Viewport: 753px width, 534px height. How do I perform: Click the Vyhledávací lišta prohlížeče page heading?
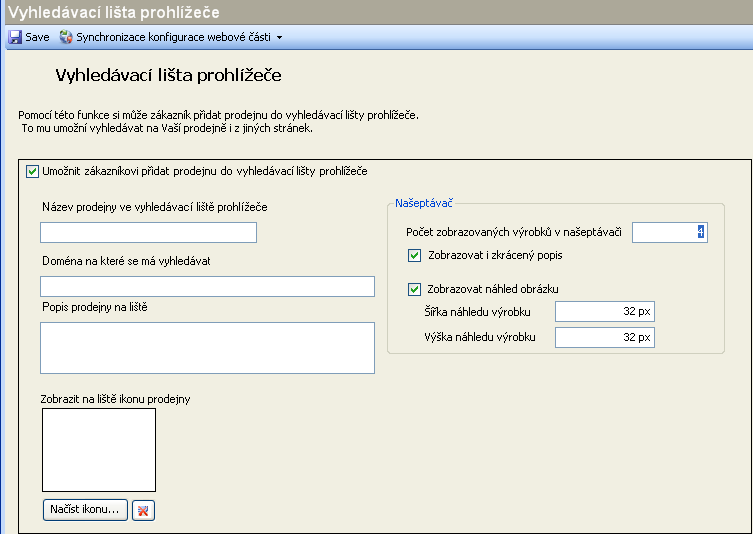(x=169, y=75)
